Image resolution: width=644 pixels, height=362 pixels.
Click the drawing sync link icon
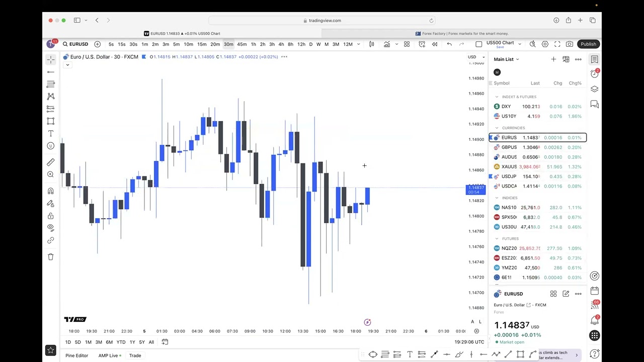51,240
